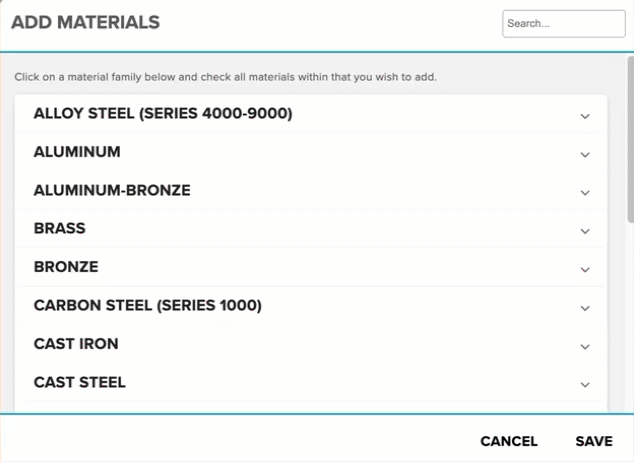Screen dimensions: 634x462
Task: Click the chevron icon next to ALUMINUM
Action: [585, 155]
